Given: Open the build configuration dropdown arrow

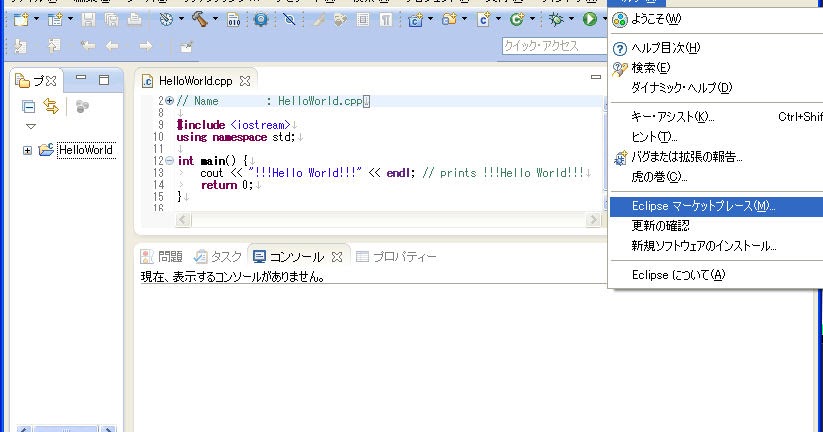Looking at the screenshot, I should [x=181, y=20].
